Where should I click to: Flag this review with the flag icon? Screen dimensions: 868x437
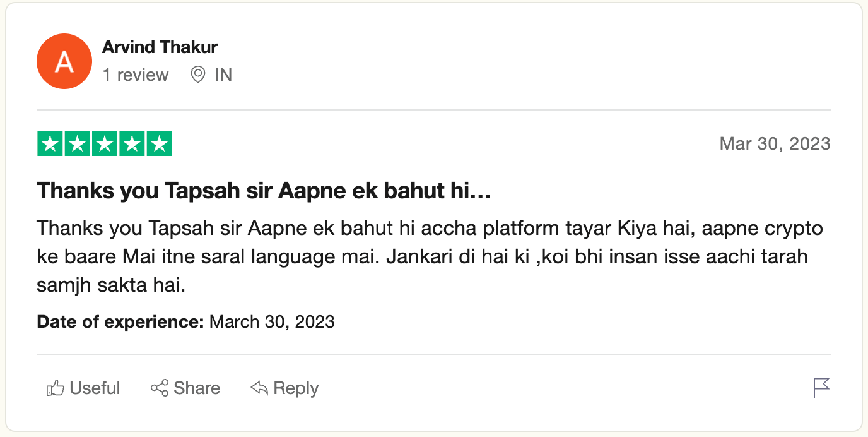click(x=821, y=388)
